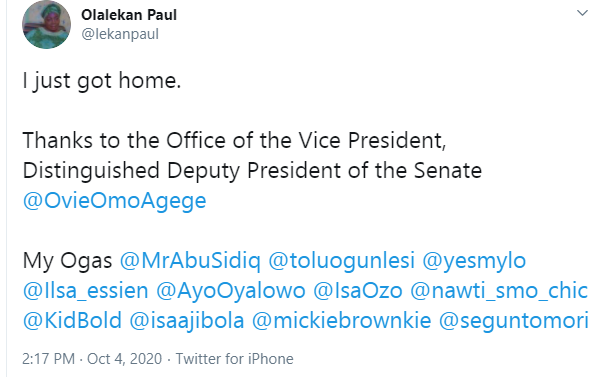The width and height of the screenshot is (604, 377).
Task: Open the @mickiebrownkie mention
Action: tap(341, 321)
